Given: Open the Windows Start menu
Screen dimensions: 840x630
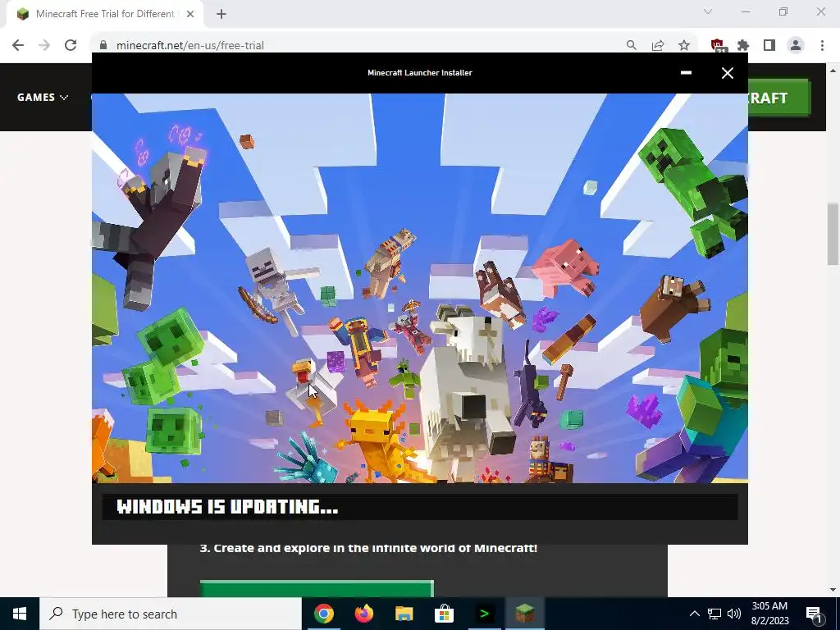Looking at the screenshot, I should point(20,614).
